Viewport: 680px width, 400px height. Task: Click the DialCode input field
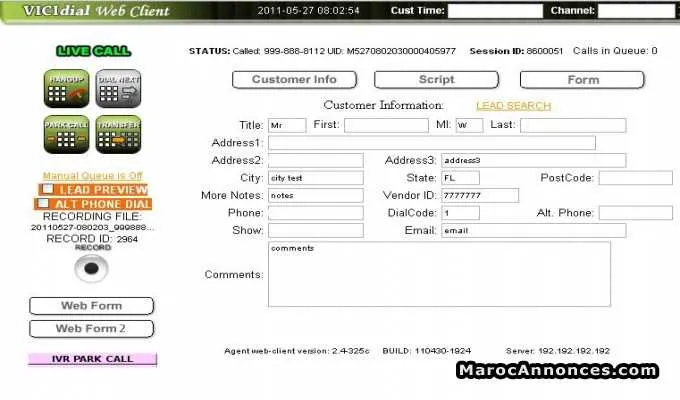pyautogui.click(x=460, y=213)
